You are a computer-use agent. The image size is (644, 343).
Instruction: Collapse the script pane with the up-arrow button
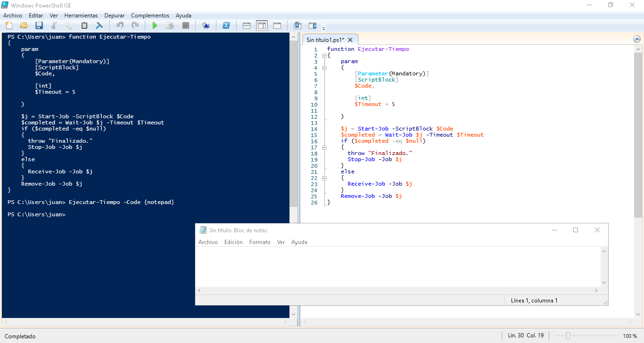coord(637,40)
